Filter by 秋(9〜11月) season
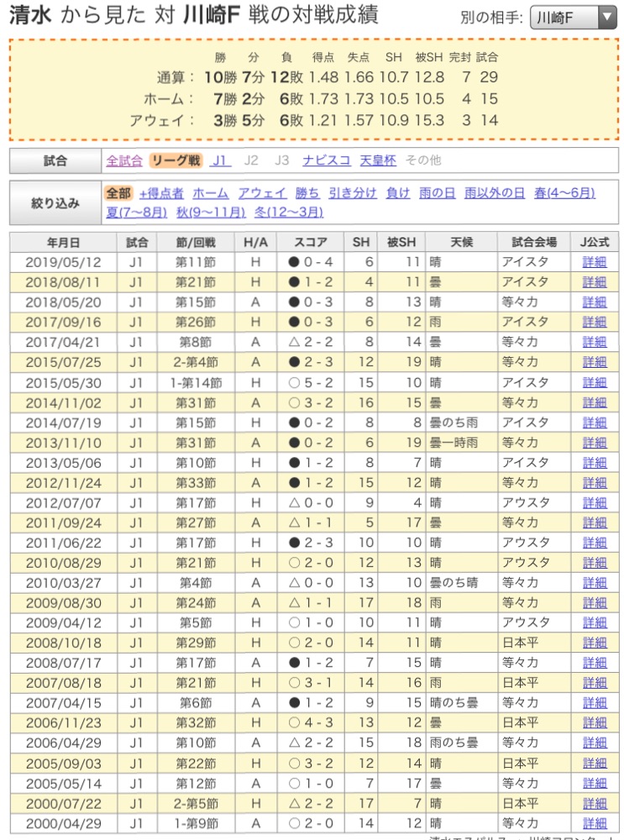 point(211,213)
